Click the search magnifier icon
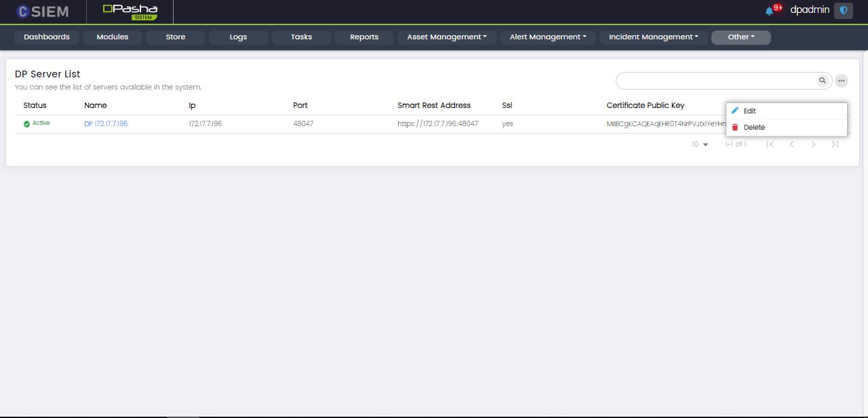868x418 pixels. pos(823,81)
